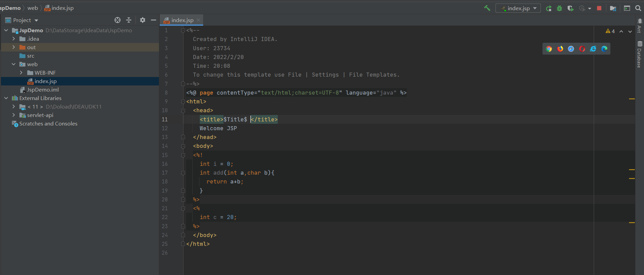The width and height of the screenshot is (644, 275).
Task: Open preview in Internet Explorer
Action: pos(593,49)
